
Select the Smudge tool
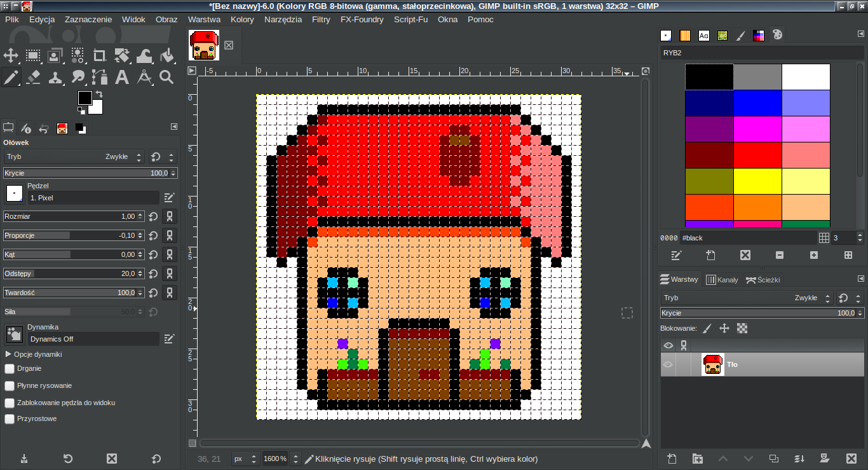[78, 78]
